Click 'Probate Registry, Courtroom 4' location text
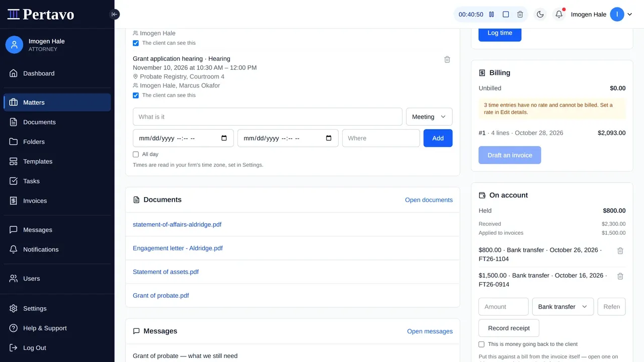644x362 pixels. [x=182, y=77]
